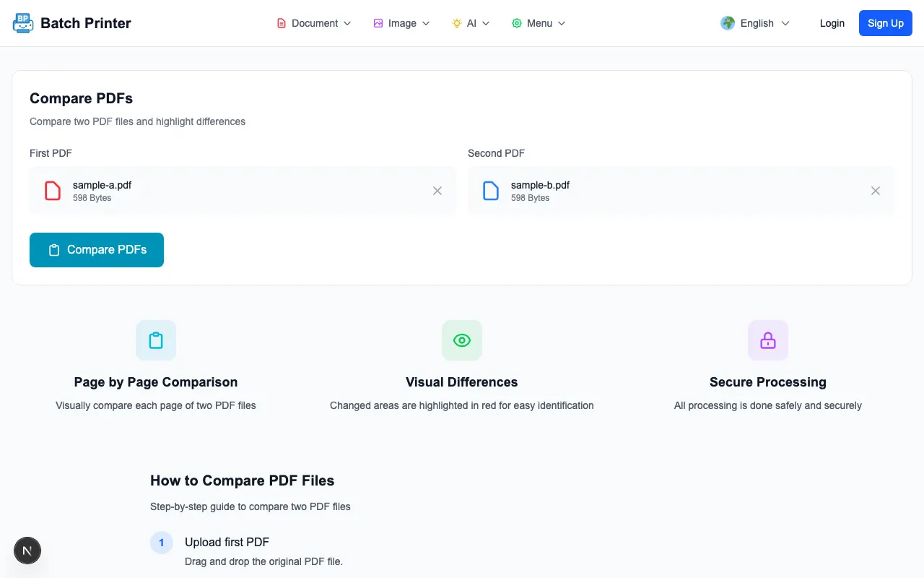The width and height of the screenshot is (924, 578).
Task: Click the red file icon for sample-a.pdf
Action: tap(53, 191)
